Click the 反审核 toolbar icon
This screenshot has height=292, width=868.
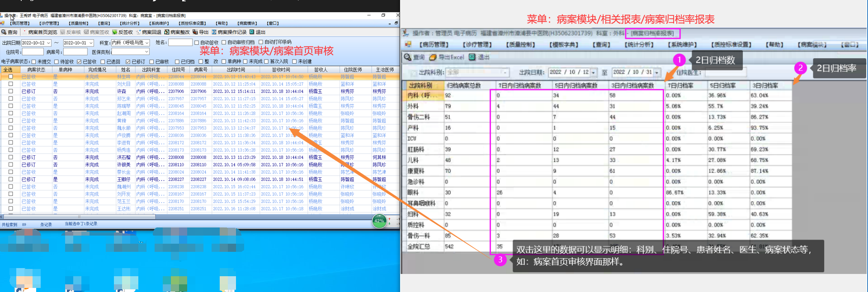pos(63,32)
